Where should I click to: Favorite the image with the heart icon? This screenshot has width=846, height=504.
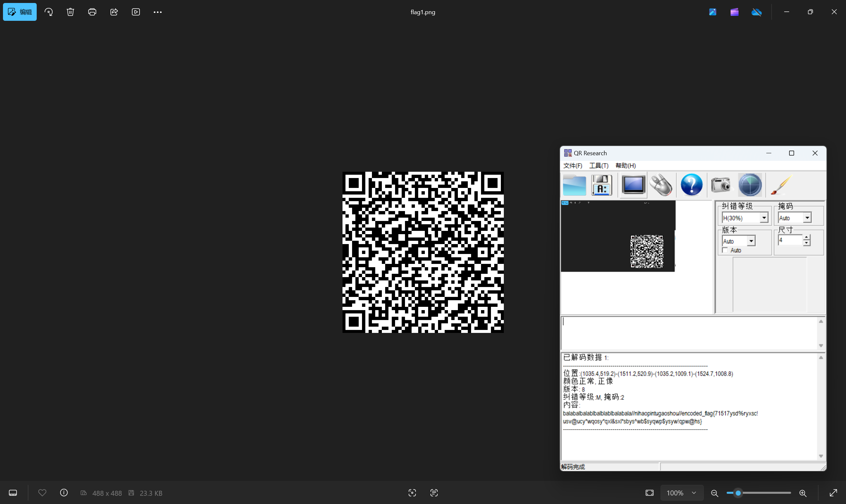point(42,493)
